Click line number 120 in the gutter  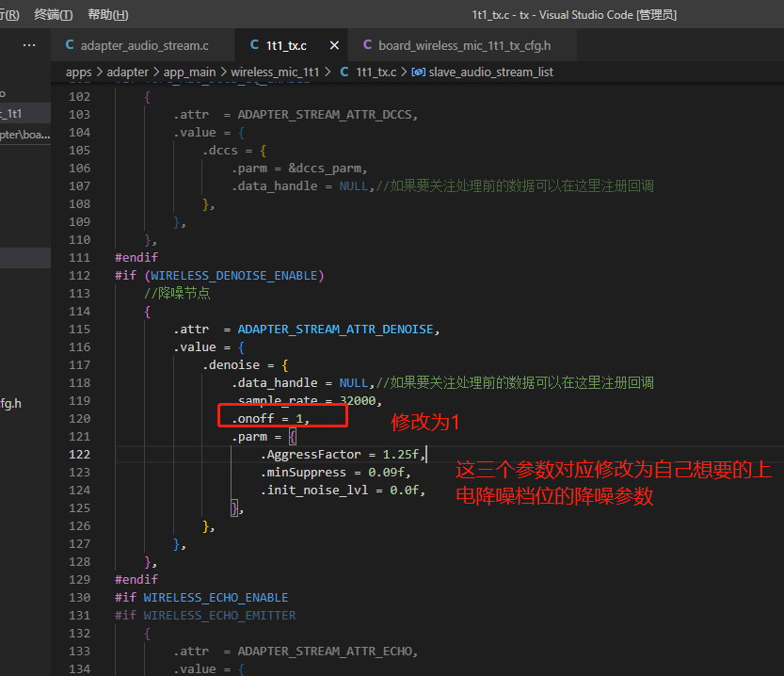tap(79, 419)
